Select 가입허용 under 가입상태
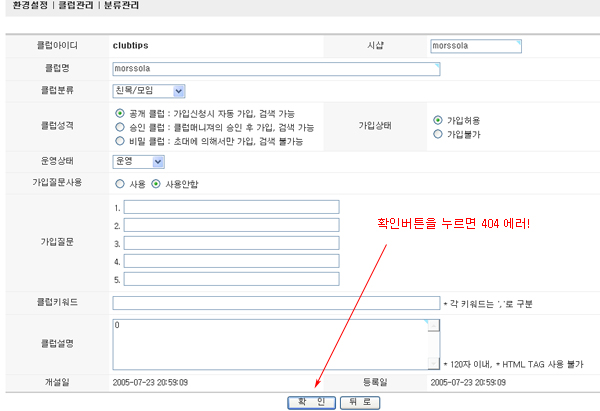600x411 pixels. tap(437, 119)
